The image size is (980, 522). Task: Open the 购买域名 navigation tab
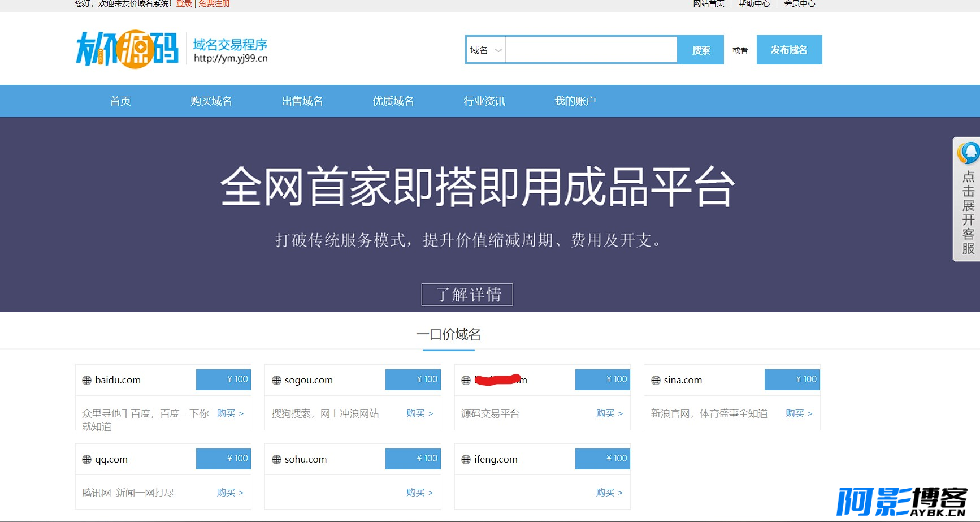[x=211, y=101]
